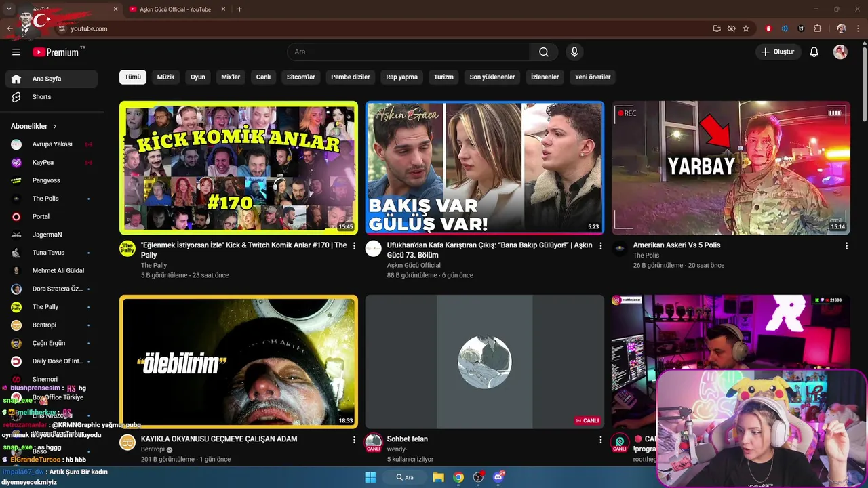Select the Son yüklenenler chip
The image size is (868, 488).
click(x=492, y=77)
